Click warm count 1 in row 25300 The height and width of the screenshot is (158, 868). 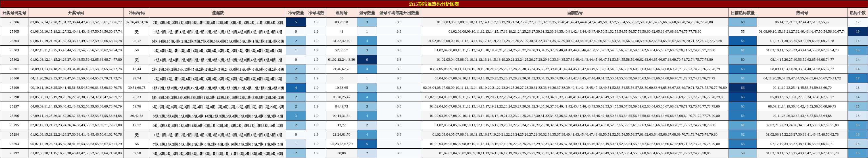(367, 78)
